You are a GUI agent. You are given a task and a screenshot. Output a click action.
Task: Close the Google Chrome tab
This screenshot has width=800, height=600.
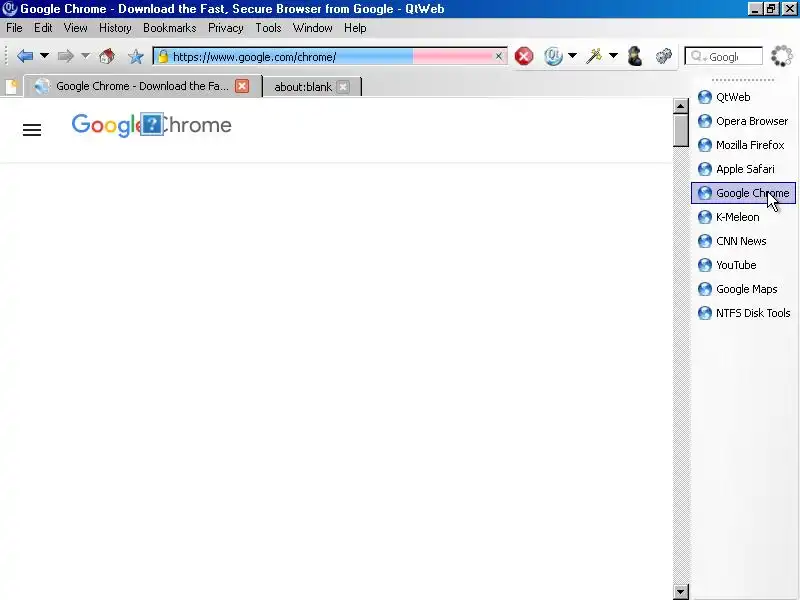[x=242, y=86]
